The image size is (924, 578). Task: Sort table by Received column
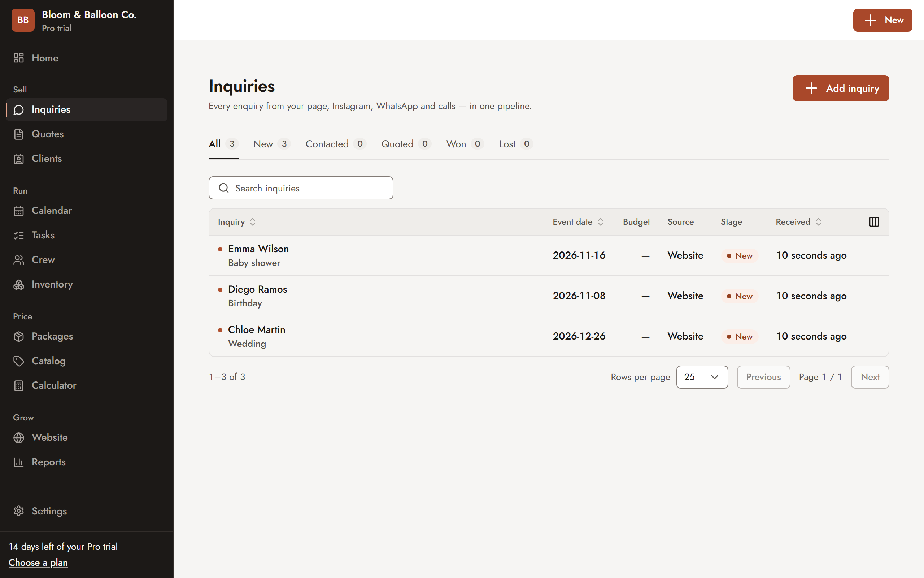(x=799, y=222)
